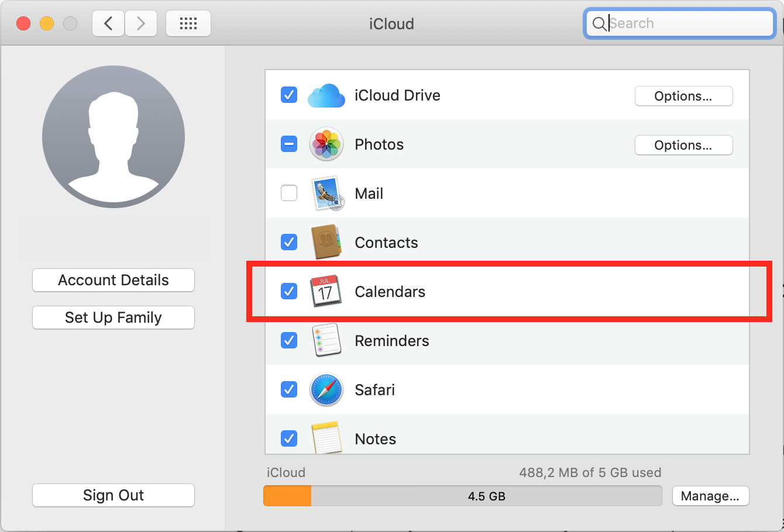Image resolution: width=784 pixels, height=532 pixels.
Task: Uncheck the iCloud Drive checkbox
Action: coord(289,95)
